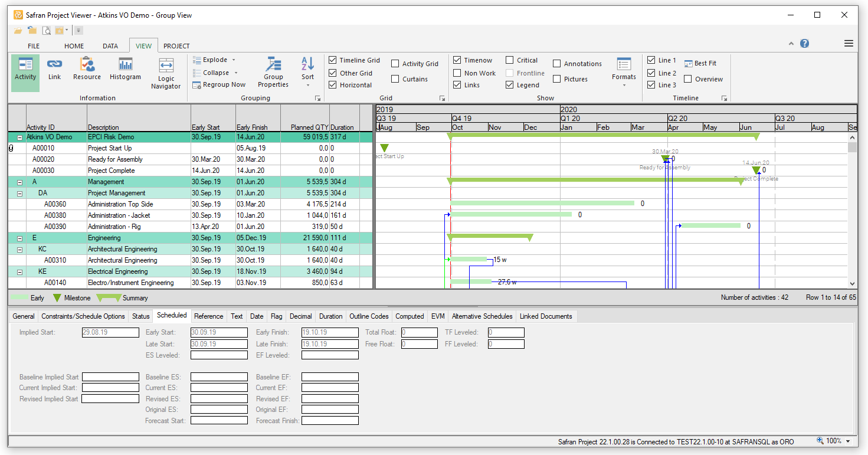This screenshot has height=455, width=868.
Task: Switch to the EVM details tab
Action: [x=438, y=316]
